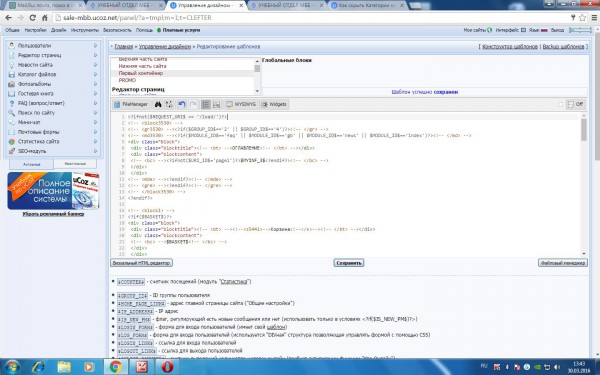Screen dimensions: 600x375
Task: Open the Настройки menu
Action: 35,30
